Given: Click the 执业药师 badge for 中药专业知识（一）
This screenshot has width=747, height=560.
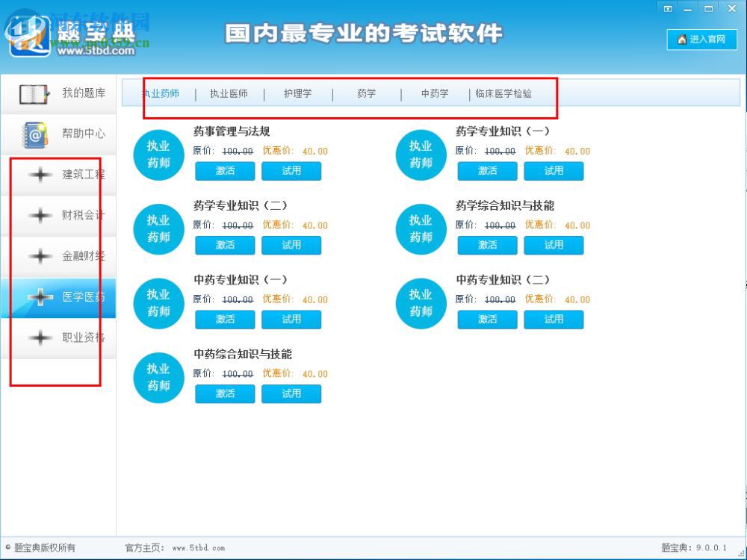Looking at the screenshot, I should [158, 302].
